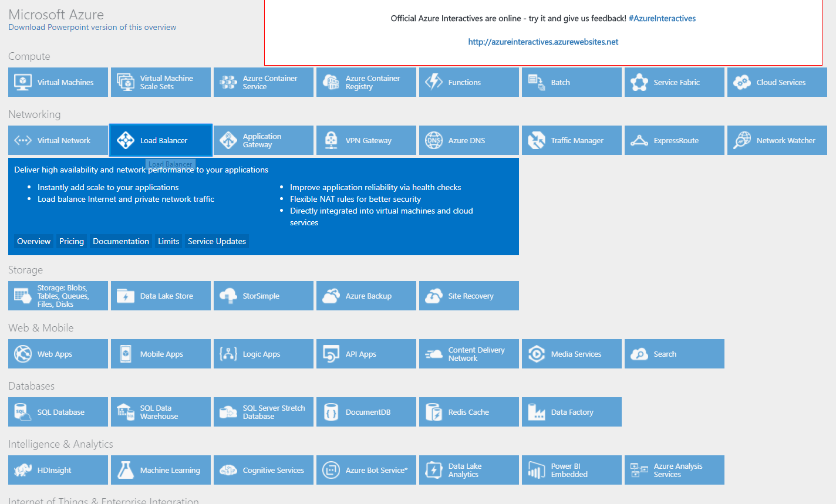Download Powerpoint version of this overview
Viewport: 836px width, 504px height.
coord(92,27)
